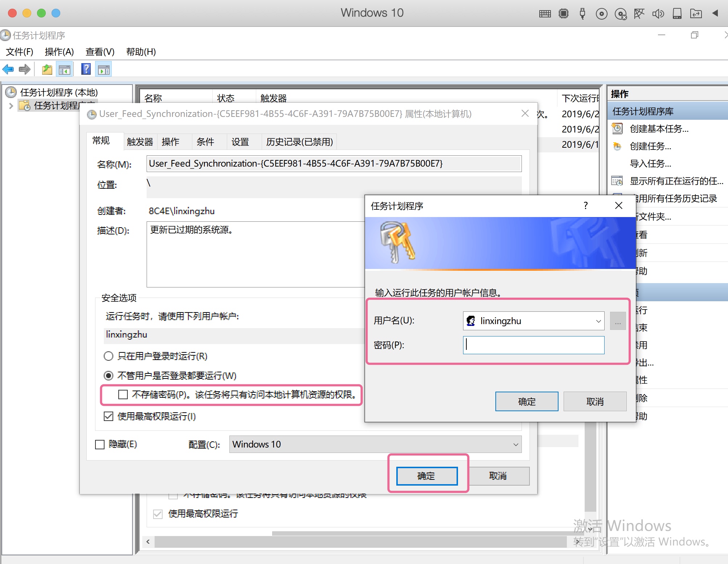Viewport: 728px width, 564px height.
Task: Click the Create Task (创建任务) icon
Action: coord(617,146)
